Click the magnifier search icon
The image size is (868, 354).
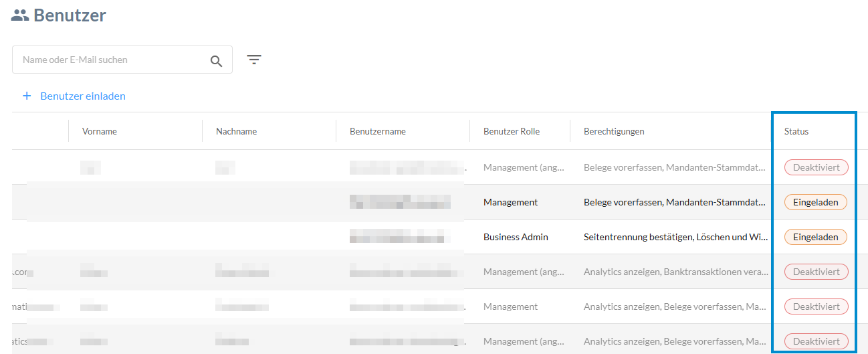tap(216, 60)
